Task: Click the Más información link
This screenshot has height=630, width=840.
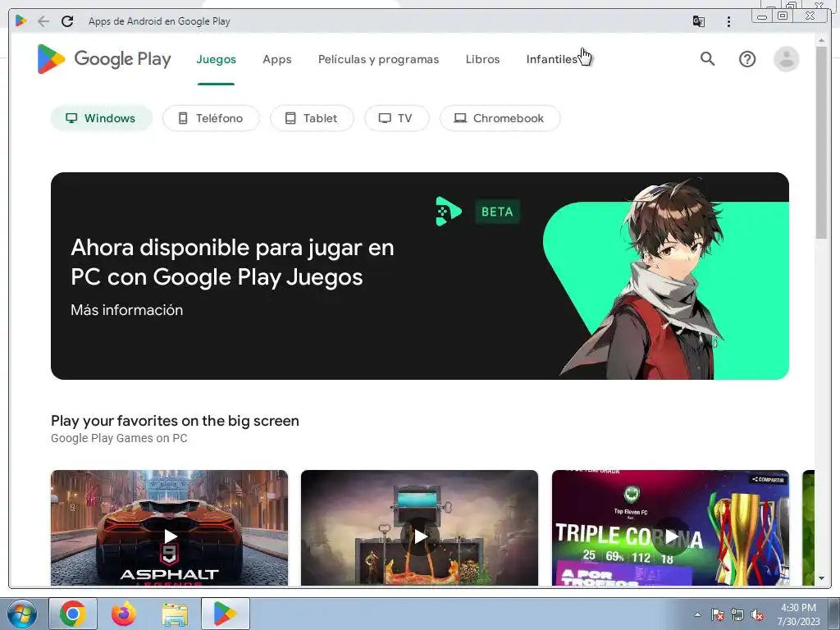Action: point(127,310)
